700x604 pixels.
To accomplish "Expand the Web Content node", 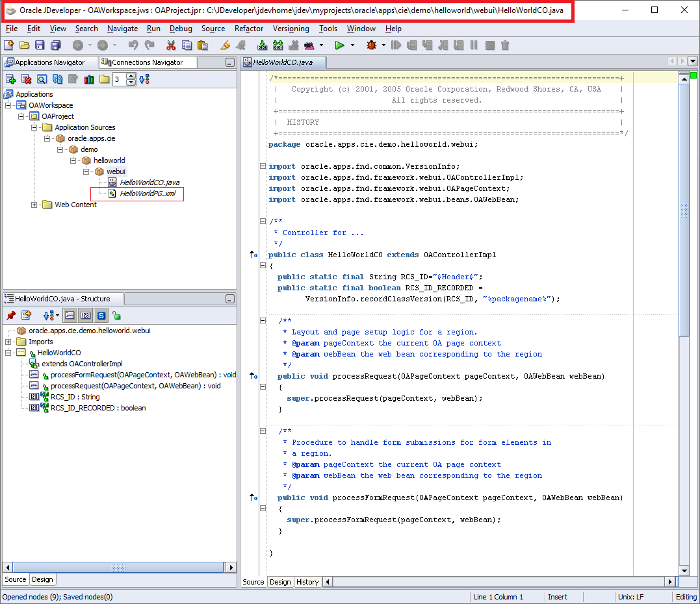I will (34, 205).
